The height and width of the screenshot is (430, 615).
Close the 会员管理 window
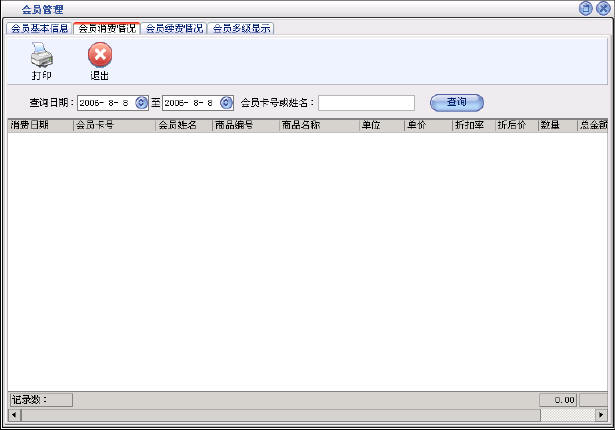602,8
